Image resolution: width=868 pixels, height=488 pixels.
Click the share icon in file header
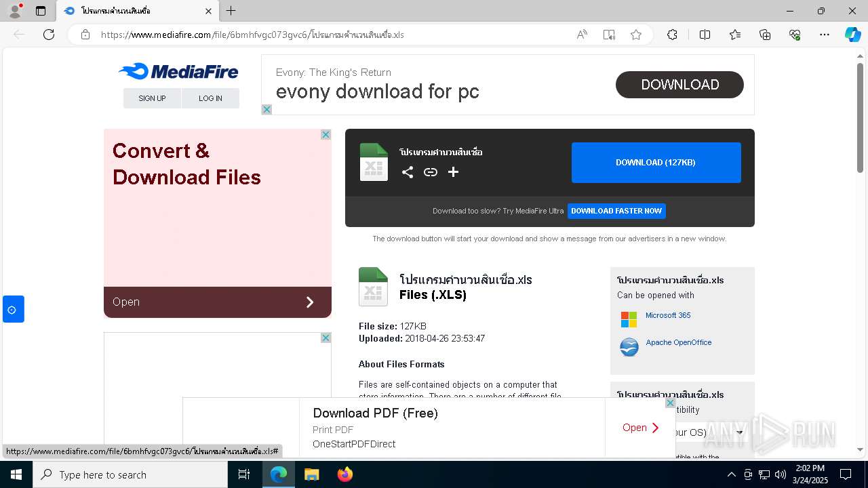coord(408,172)
